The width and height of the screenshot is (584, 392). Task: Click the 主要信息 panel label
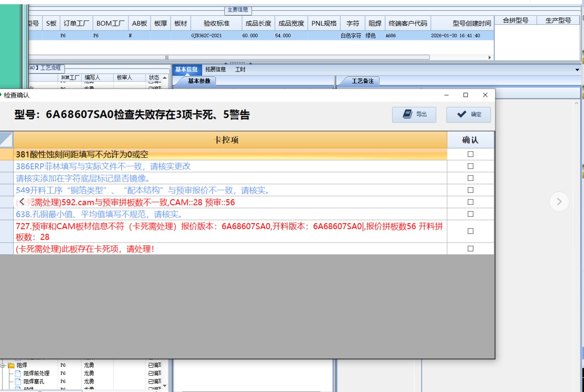(x=238, y=9)
